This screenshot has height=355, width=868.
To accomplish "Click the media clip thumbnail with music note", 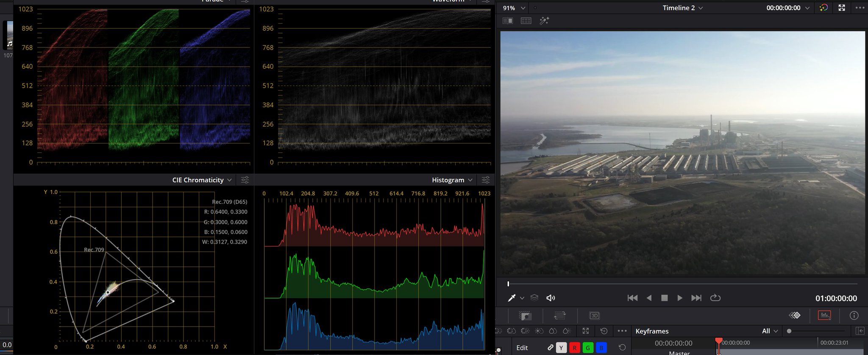I will [8, 35].
